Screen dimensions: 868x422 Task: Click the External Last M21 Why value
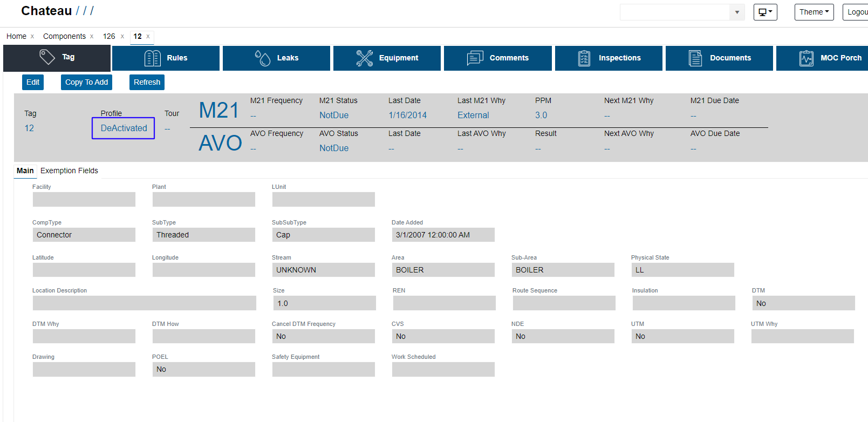pos(473,115)
